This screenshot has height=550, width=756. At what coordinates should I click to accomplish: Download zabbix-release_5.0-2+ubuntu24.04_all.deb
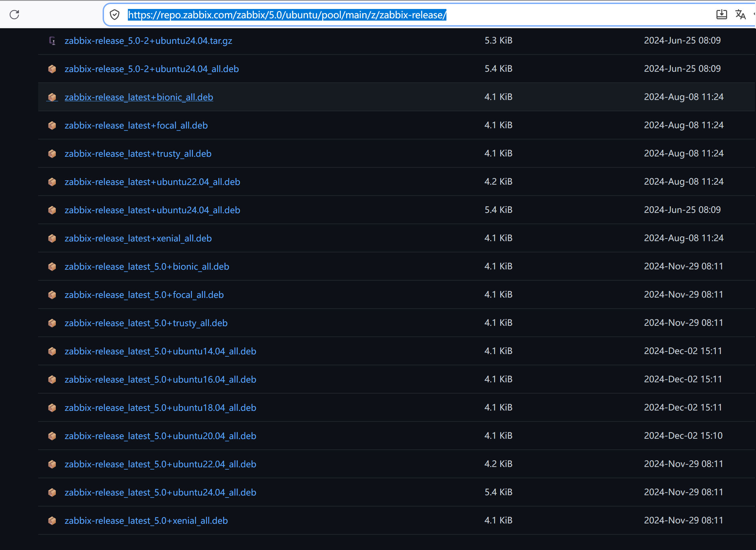click(152, 69)
